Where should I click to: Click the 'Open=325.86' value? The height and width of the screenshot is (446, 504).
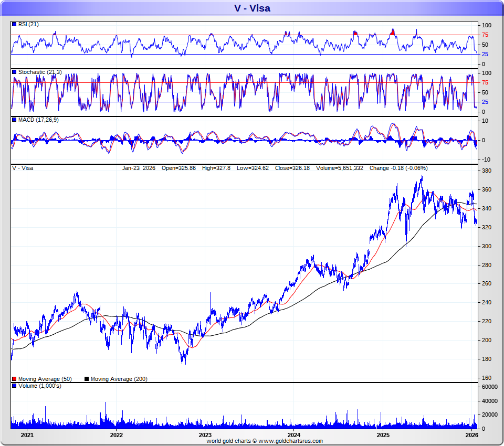pyautogui.click(x=178, y=168)
